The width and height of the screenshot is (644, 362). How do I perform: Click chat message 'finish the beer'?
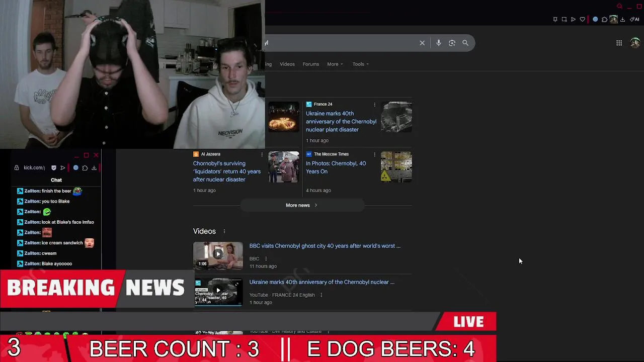pyautogui.click(x=56, y=191)
